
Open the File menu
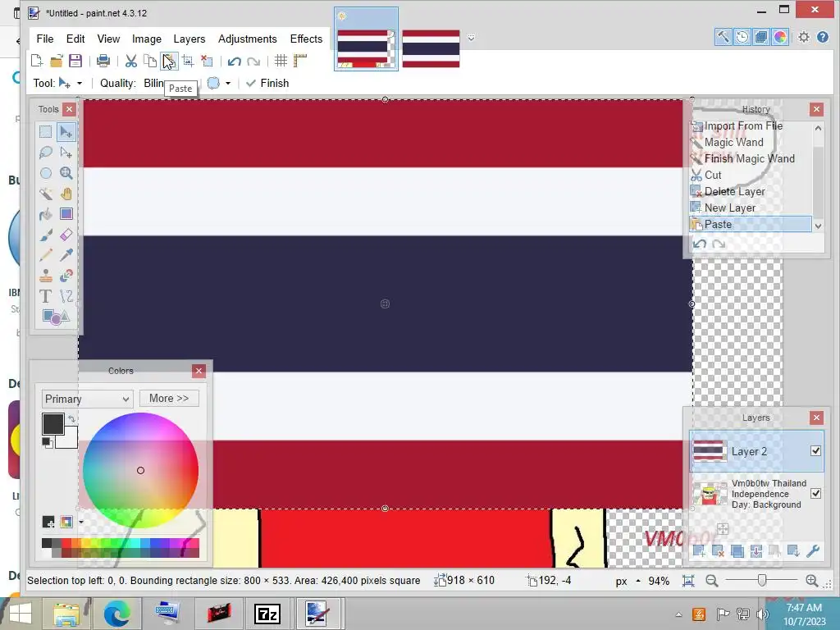pyautogui.click(x=45, y=39)
